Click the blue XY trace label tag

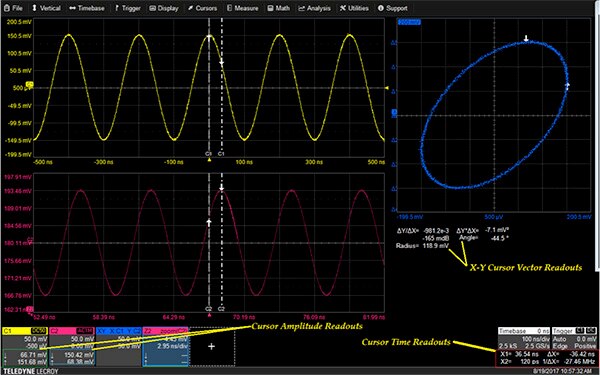409,22
